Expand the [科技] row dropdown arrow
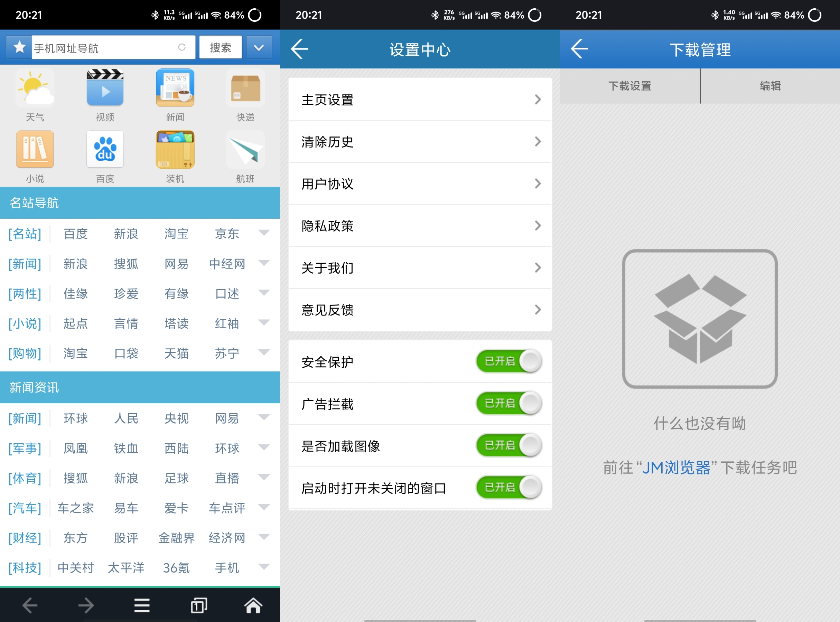The width and height of the screenshot is (840, 622). point(264,567)
